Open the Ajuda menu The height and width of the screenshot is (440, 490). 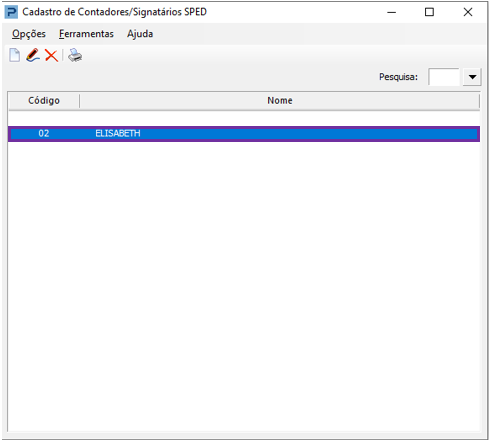point(140,34)
